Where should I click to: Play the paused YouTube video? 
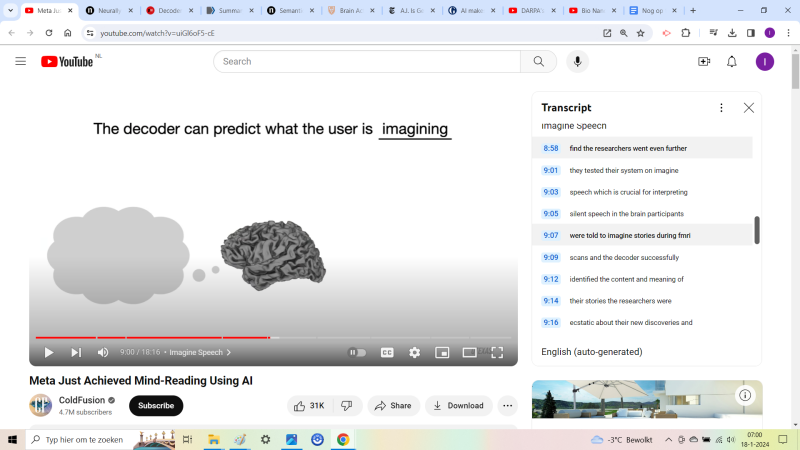click(48, 352)
